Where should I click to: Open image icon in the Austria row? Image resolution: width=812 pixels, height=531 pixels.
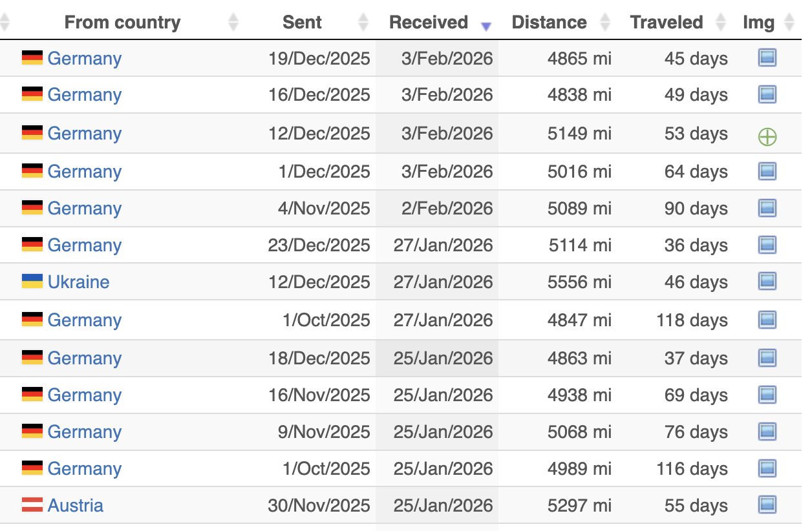[767, 505]
